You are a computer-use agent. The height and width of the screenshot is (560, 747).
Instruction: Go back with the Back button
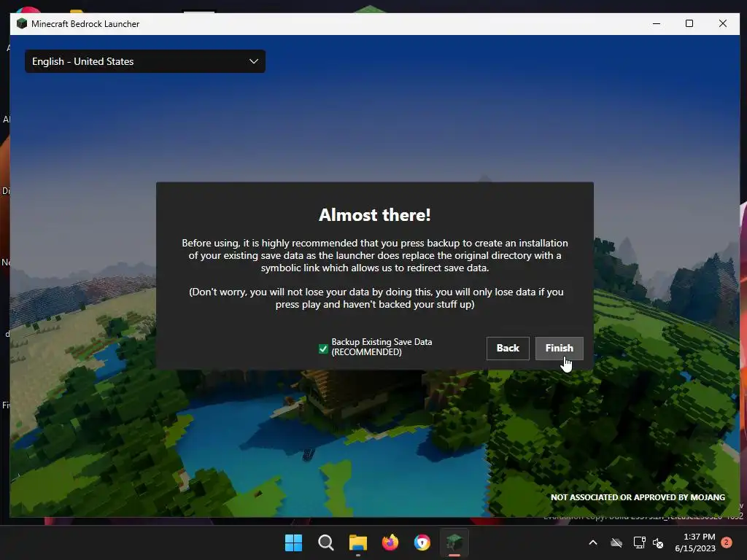click(508, 348)
